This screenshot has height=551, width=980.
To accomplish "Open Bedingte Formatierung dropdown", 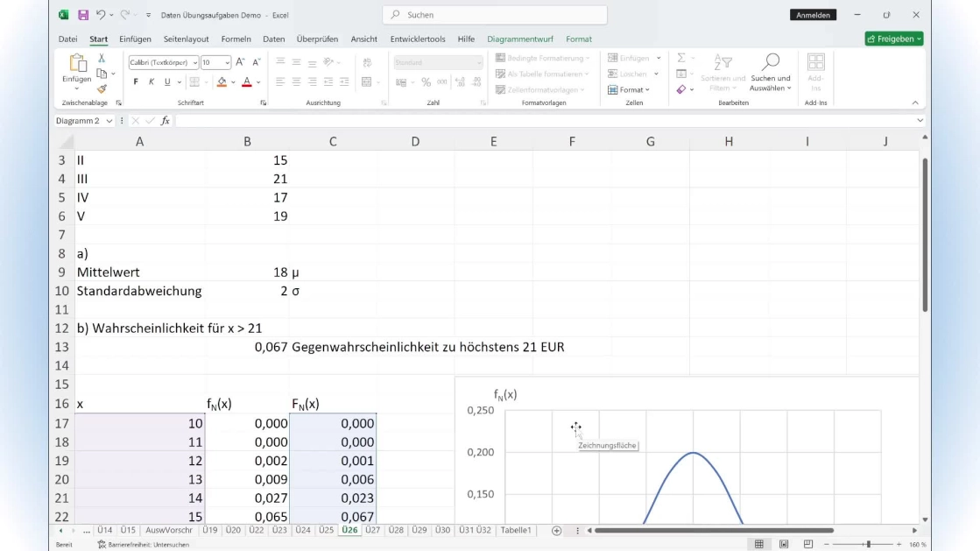I will 542,58.
